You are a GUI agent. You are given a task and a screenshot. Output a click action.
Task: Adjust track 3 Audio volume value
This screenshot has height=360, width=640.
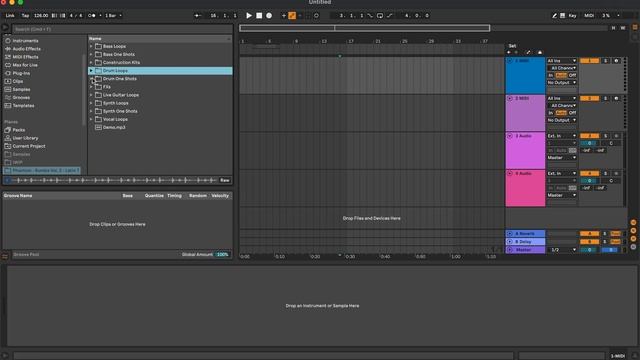point(589,143)
